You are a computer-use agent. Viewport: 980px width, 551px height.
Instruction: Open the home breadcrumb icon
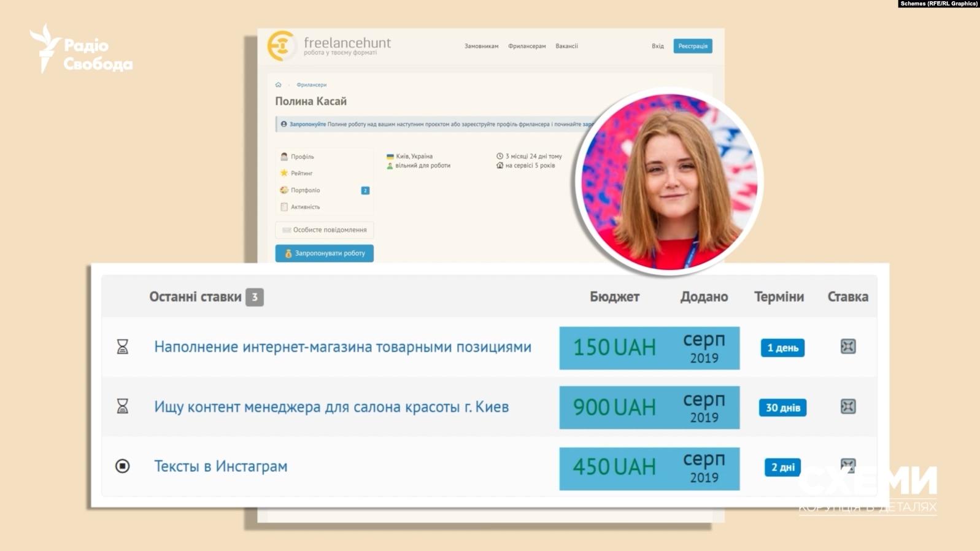pyautogui.click(x=279, y=85)
